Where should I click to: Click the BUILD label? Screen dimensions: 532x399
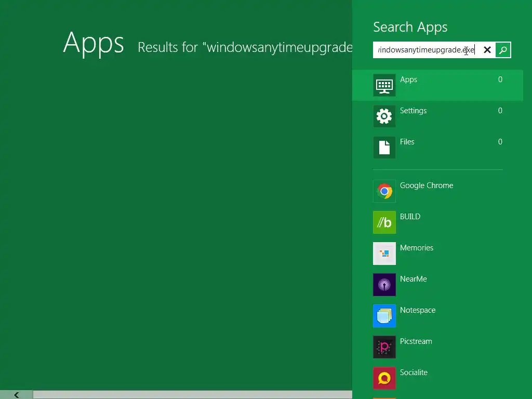[410, 217]
